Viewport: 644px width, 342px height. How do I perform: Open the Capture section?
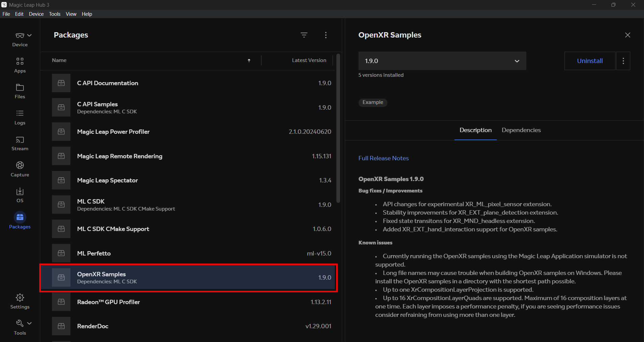tap(20, 169)
